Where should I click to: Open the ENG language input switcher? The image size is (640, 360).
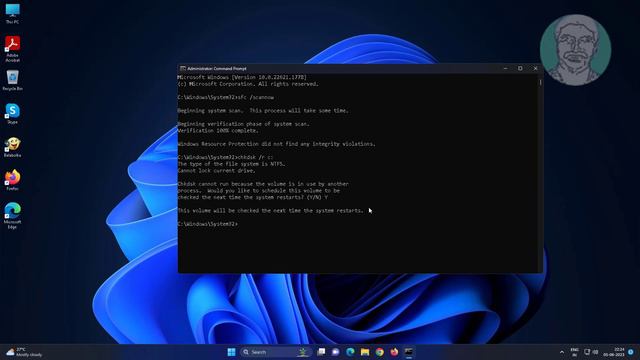(574, 352)
